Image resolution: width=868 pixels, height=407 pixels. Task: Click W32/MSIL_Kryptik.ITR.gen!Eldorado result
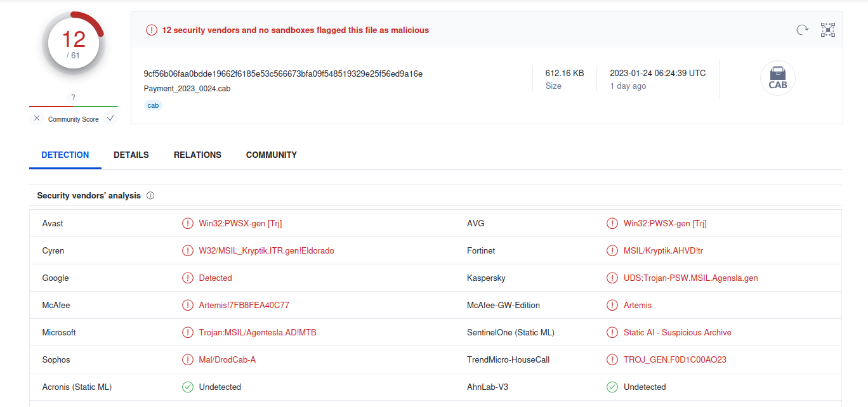pos(266,250)
